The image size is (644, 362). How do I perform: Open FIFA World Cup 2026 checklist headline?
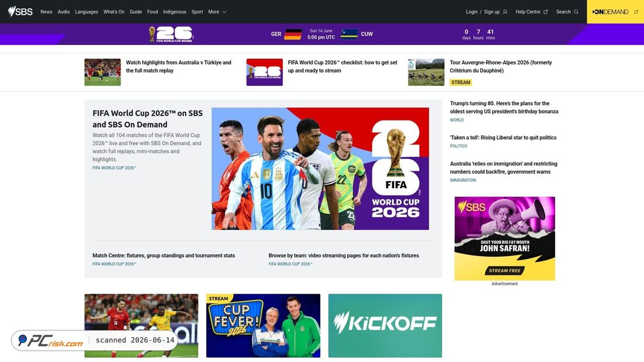point(342,67)
